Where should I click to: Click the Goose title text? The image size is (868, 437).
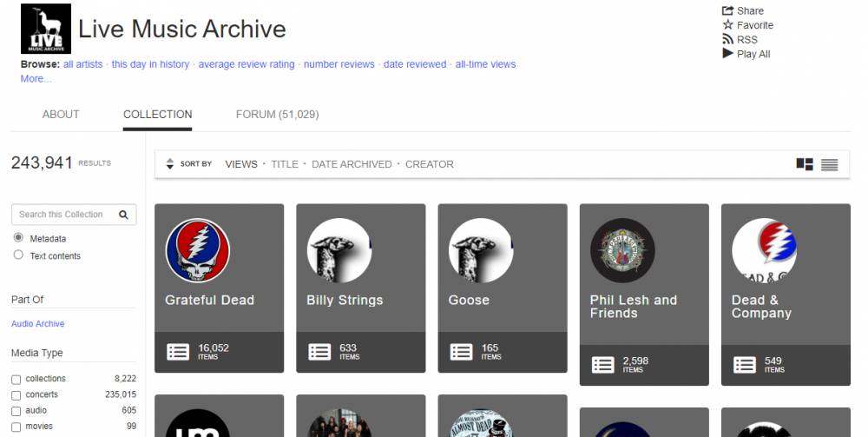tap(469, 300)
